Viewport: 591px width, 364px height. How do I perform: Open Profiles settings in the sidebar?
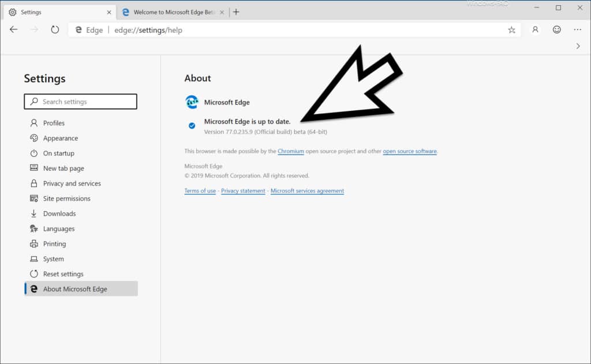tap(54, 123)
